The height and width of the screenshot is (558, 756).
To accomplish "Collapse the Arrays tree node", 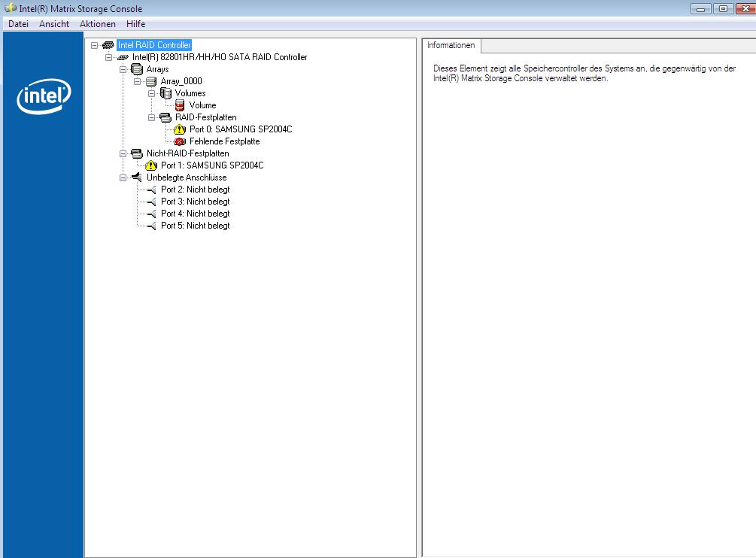I will (123, 69).
